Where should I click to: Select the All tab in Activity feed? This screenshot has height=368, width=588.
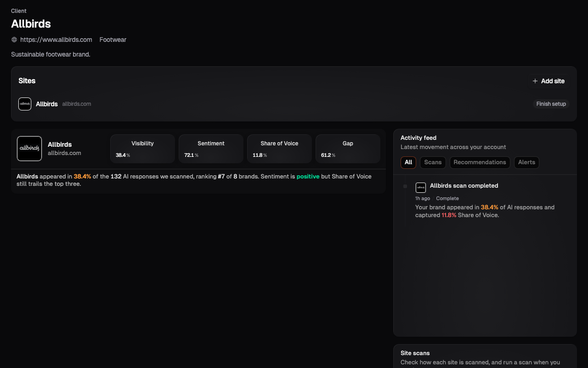(408, 162)
